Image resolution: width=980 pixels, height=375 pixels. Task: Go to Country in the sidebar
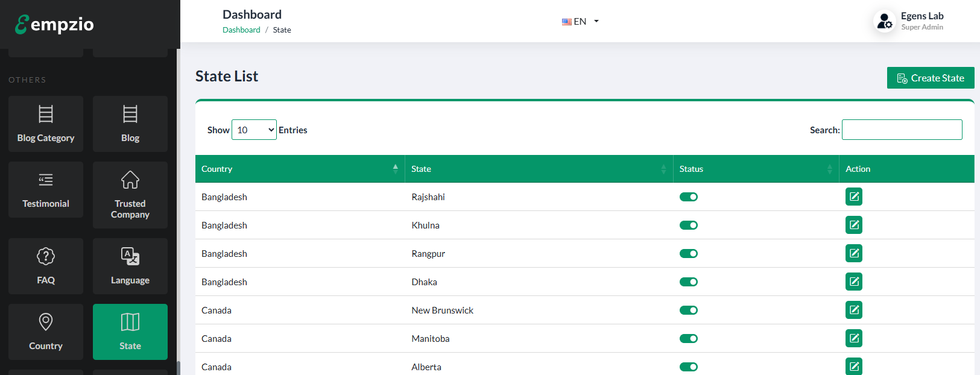point(46,332)
